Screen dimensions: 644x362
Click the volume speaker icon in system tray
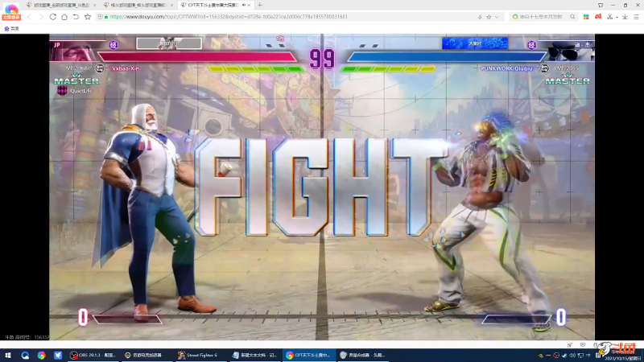[572, 356]
